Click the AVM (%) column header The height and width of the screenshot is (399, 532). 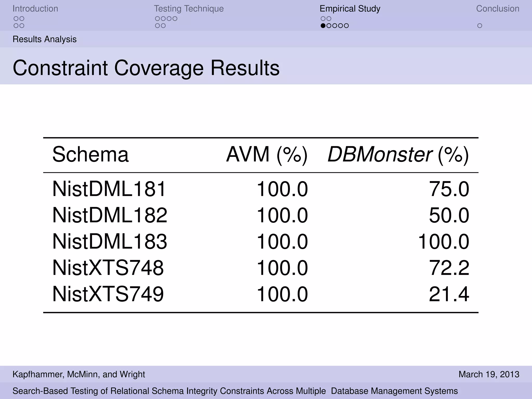tap(267, 155)
